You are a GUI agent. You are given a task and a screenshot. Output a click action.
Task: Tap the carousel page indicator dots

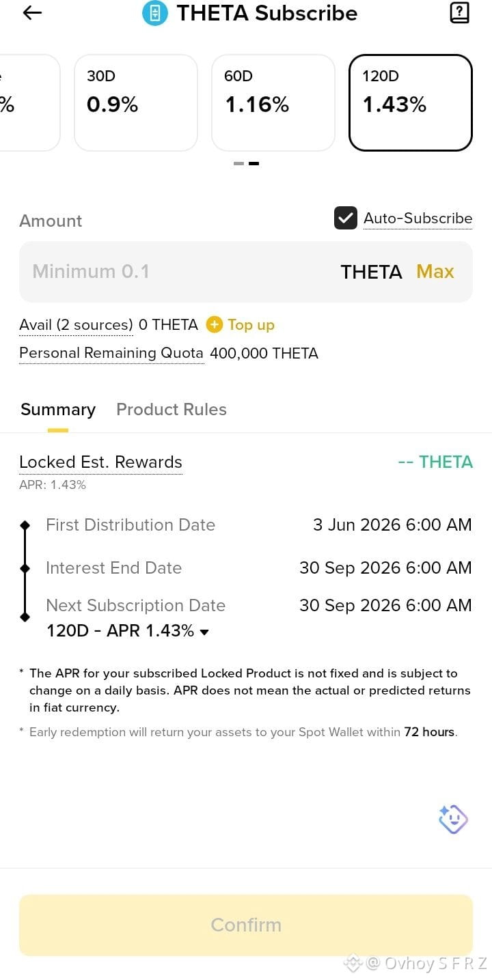[x=246, y=163]
